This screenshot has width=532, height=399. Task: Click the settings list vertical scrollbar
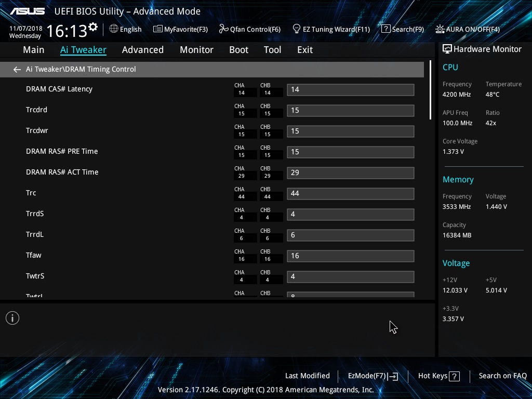(430, 90)
